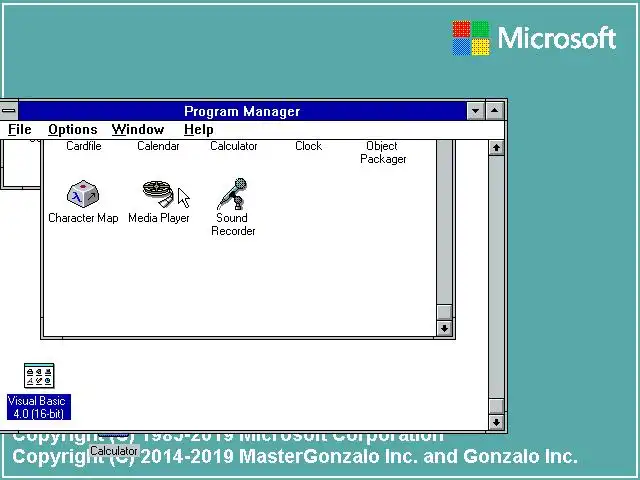640x480 pixels.
Task: Click Program Manager vertical scrollbar thumb
Action: pyautogui.click(x=496, y=406)
